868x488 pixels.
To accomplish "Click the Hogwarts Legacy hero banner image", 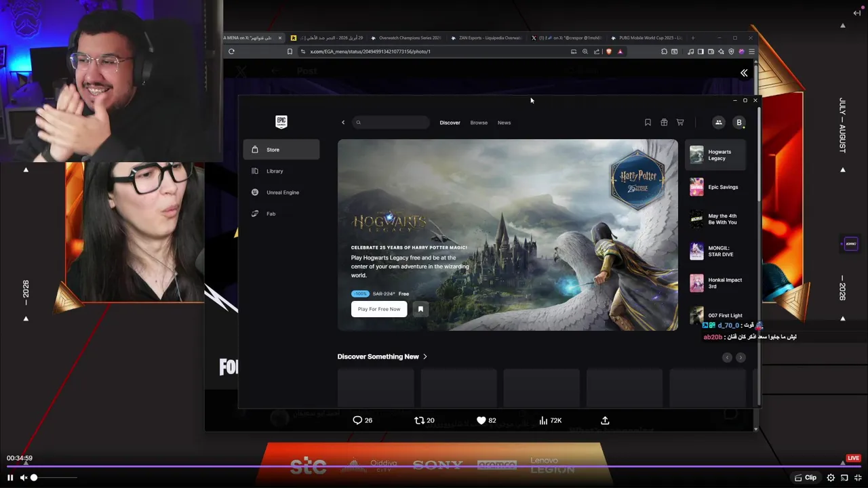I will pos(507,235).
